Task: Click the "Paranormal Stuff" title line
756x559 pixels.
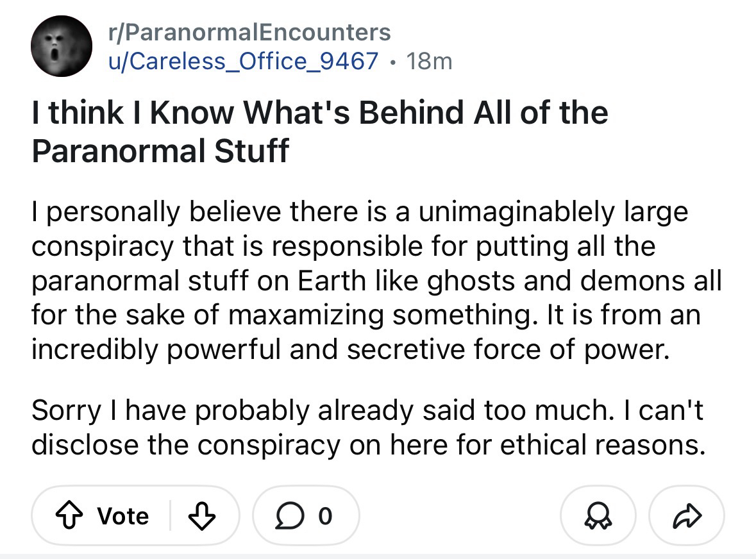Action: (160, 150)
